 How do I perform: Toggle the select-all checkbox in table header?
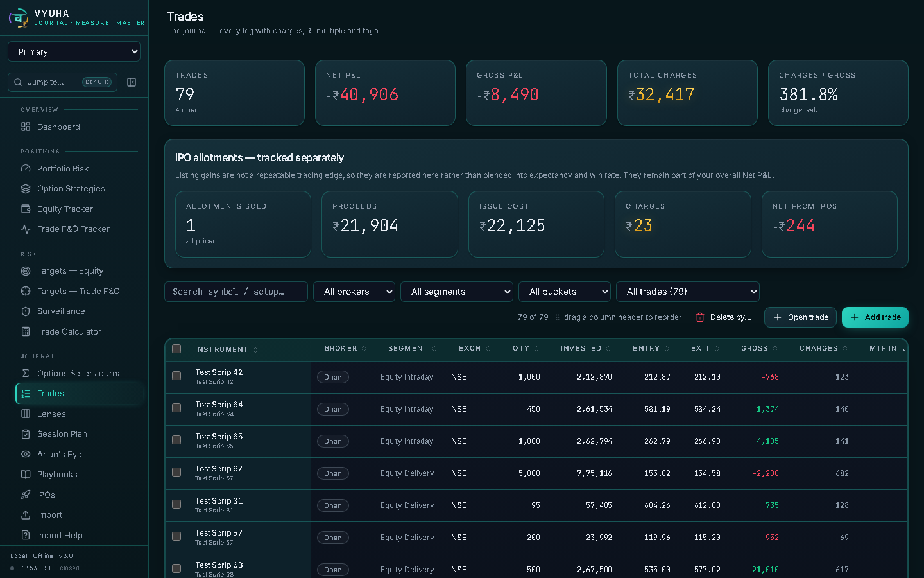point(176,349)
